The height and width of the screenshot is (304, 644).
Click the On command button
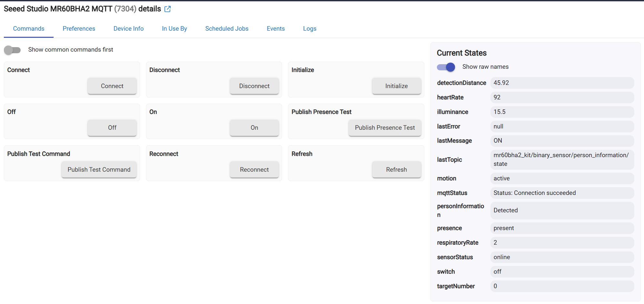coord(254,128)
